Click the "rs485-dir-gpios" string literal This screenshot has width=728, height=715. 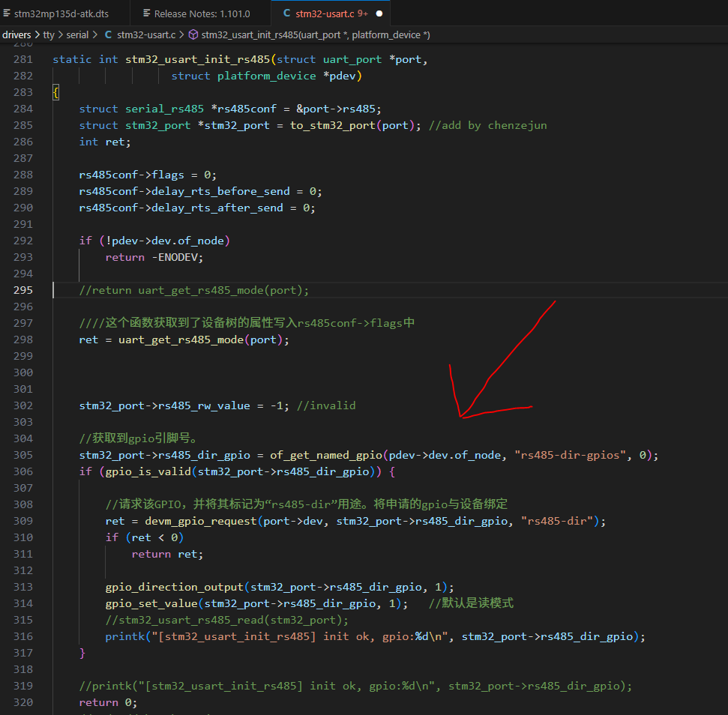(x=570, y=455)
